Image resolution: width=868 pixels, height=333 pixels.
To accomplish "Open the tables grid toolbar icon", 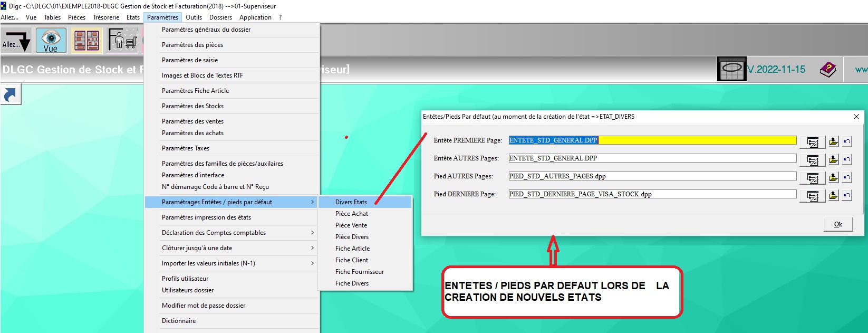I will pyautogui.click(x=86, y=41).
